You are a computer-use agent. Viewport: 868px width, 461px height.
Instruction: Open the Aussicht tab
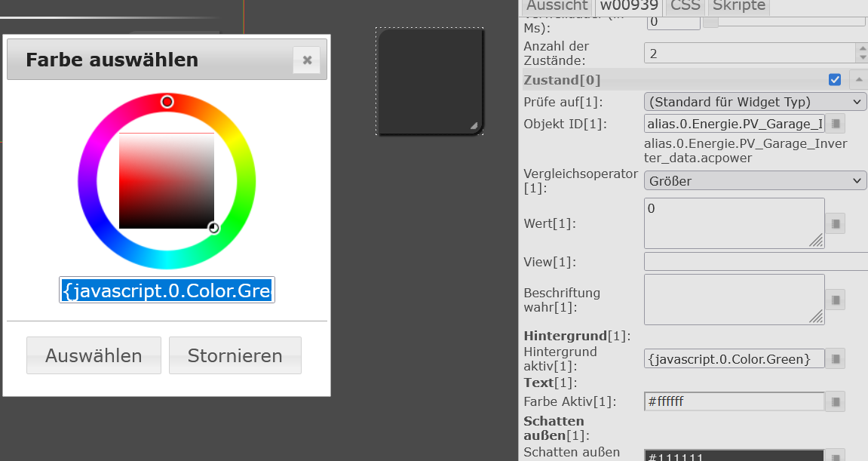[557, 6]
